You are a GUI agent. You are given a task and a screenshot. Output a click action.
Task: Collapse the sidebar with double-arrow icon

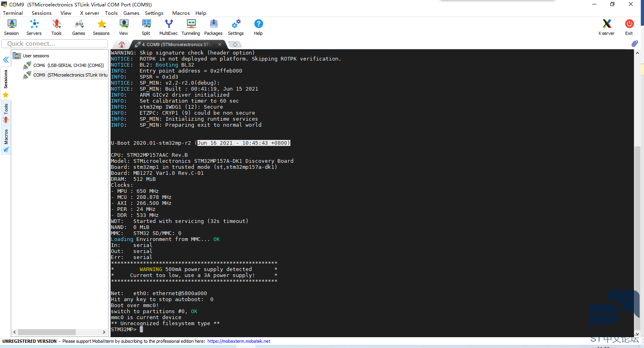click(6, 60)
